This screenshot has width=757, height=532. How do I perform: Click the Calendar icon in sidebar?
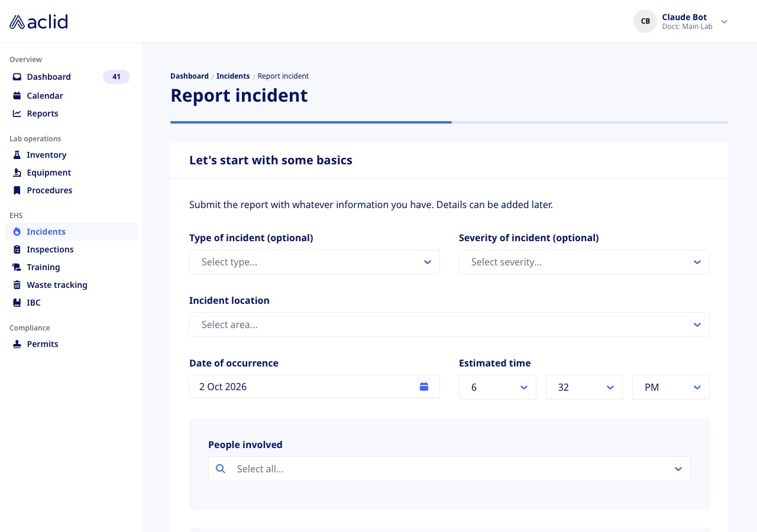[17, 96]
